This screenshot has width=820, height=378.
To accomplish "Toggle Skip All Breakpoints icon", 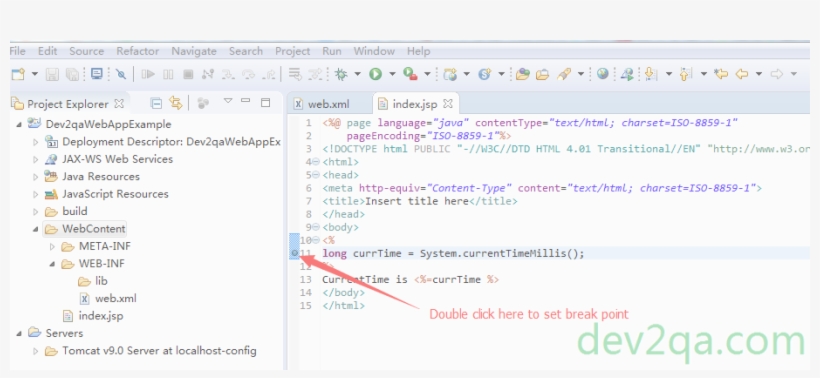I will [121, 75].
